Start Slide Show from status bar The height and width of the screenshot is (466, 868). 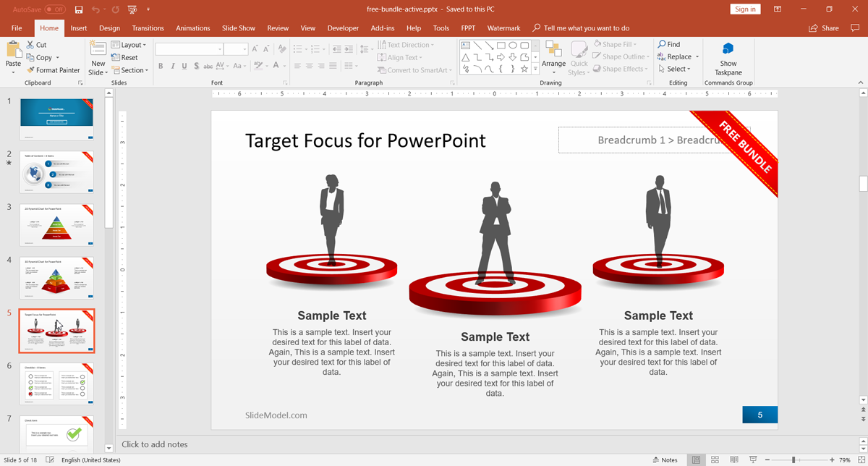click(753, 459)
